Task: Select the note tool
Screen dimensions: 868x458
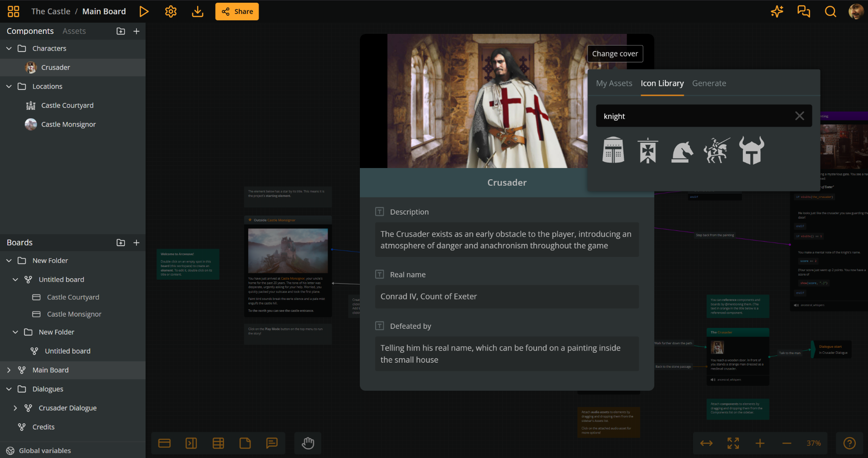Action: [x=245, y=443]
